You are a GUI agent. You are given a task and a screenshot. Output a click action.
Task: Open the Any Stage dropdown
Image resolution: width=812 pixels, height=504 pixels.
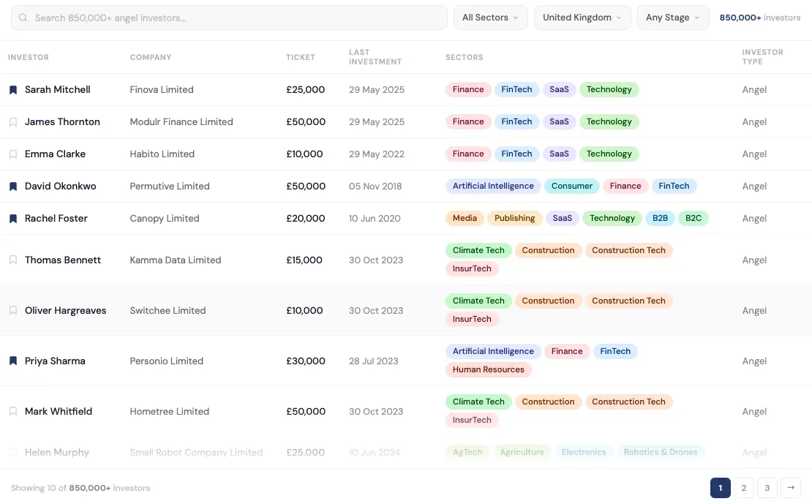(x=673, y=18)
